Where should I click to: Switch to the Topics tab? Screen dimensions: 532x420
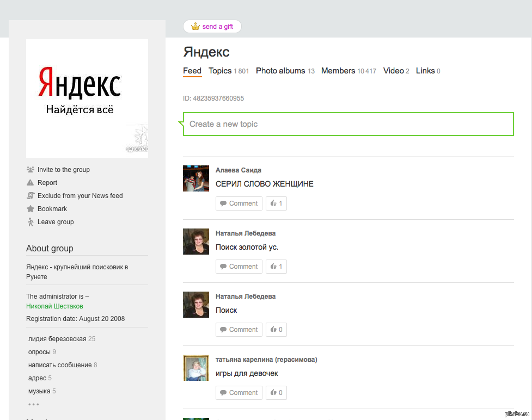click(x=228, y=71)
